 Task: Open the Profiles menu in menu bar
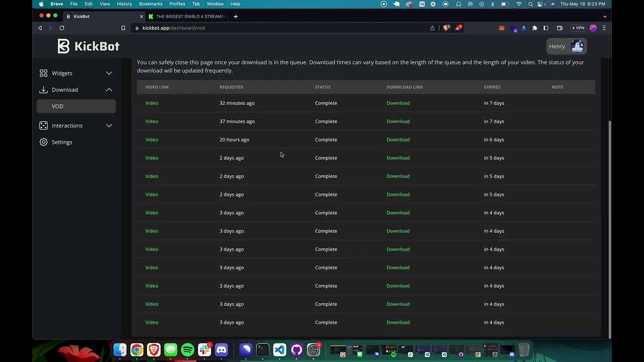[x=177, y=4]
